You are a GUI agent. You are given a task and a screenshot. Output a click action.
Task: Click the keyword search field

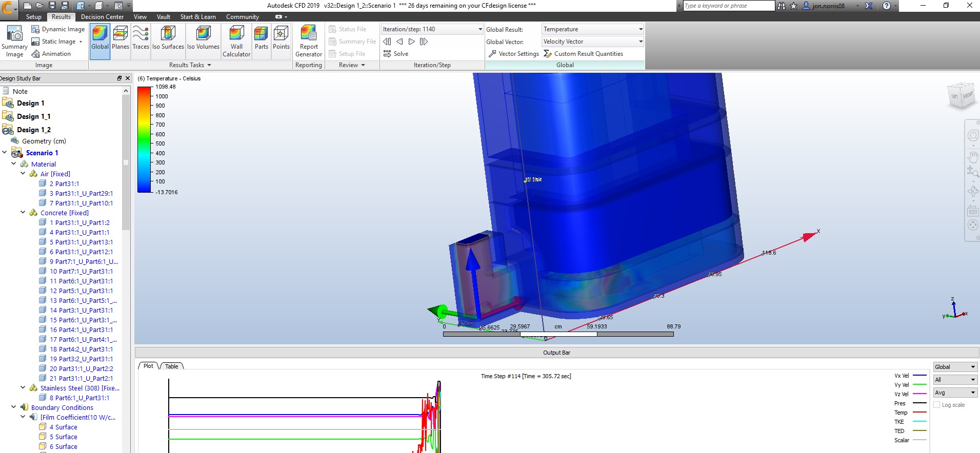(728, 6)
